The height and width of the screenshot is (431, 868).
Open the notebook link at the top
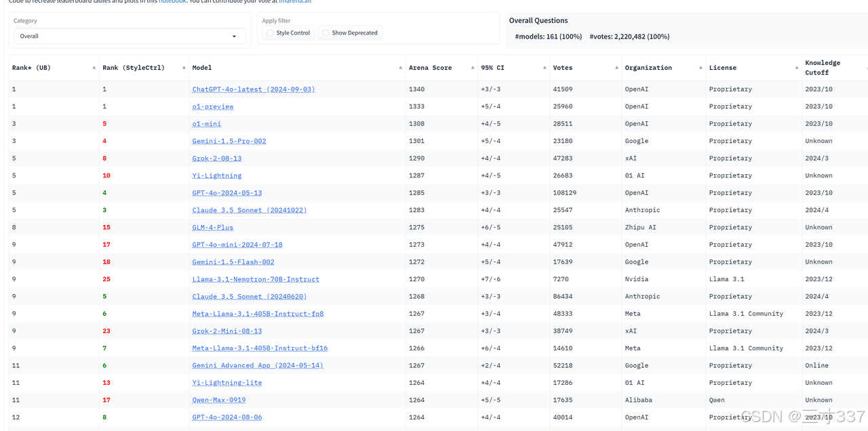point(172,1)
